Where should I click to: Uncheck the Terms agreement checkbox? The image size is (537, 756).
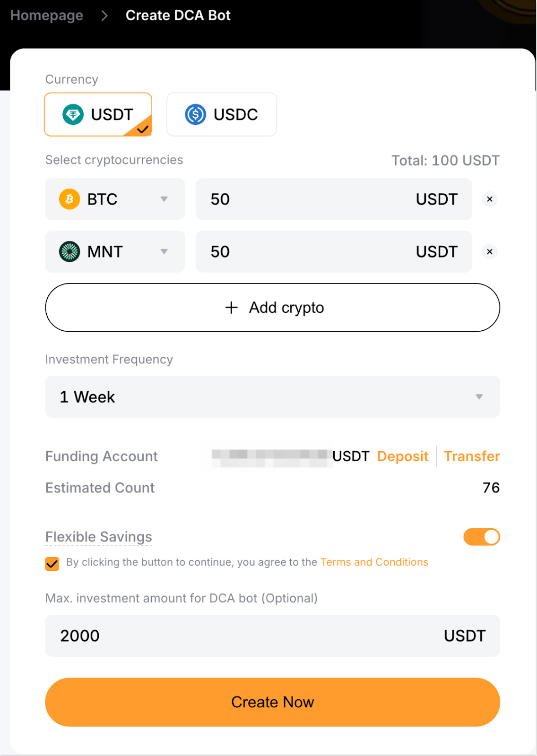pos(52,563)
